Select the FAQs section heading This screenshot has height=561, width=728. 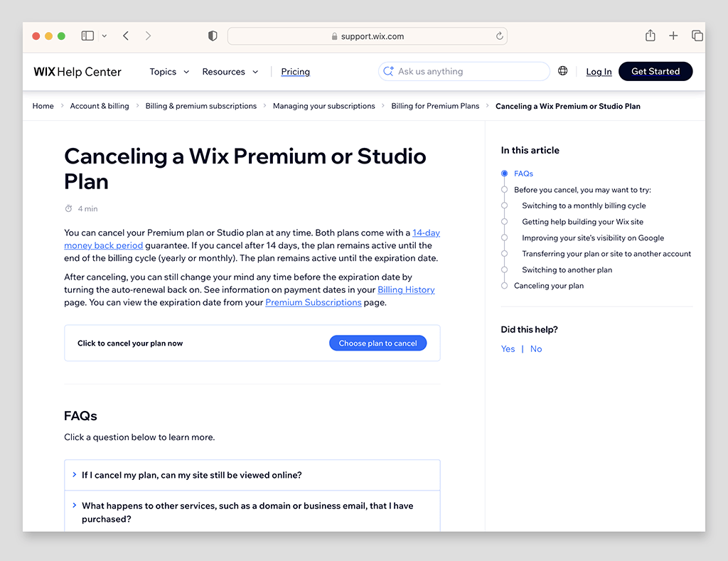(x=81, y=416)
